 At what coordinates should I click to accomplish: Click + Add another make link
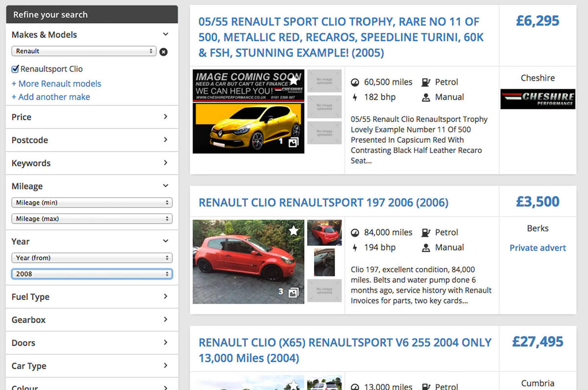point(51,97)
